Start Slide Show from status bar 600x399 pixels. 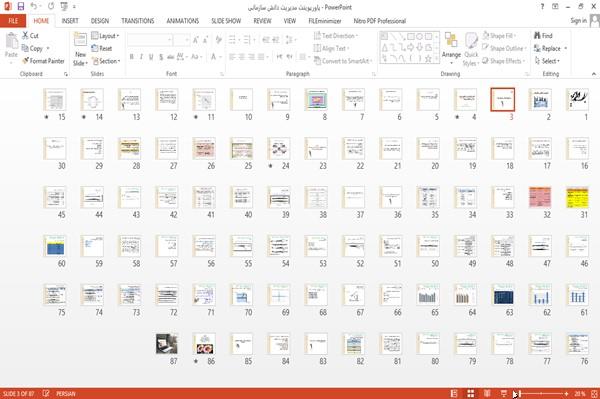click(504, 393)
